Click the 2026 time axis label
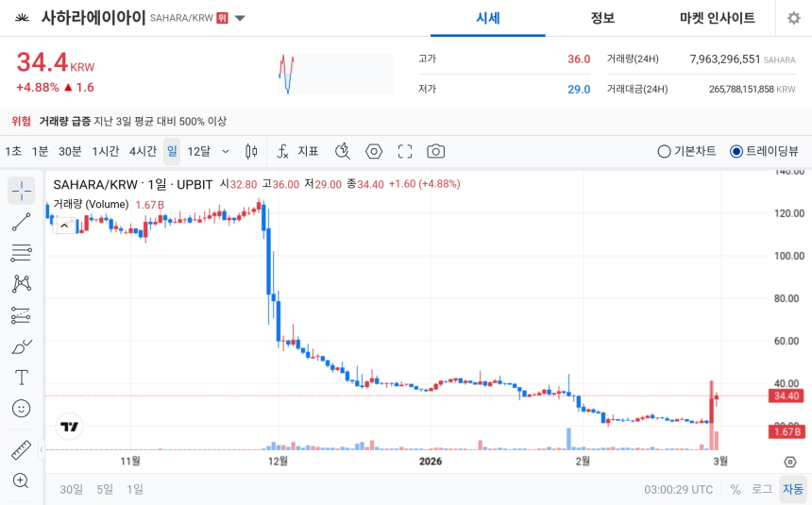The image size is (812, 505). click(x=431, y=461)
